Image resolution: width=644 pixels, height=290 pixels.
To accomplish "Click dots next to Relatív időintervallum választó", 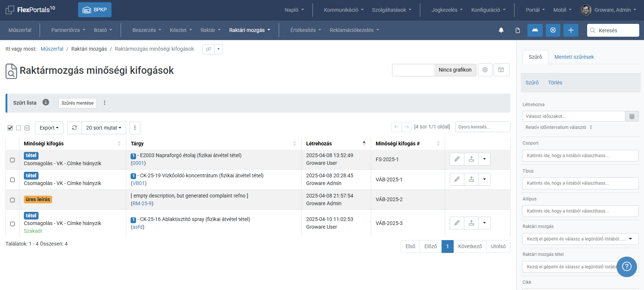I will click(591, 127).
